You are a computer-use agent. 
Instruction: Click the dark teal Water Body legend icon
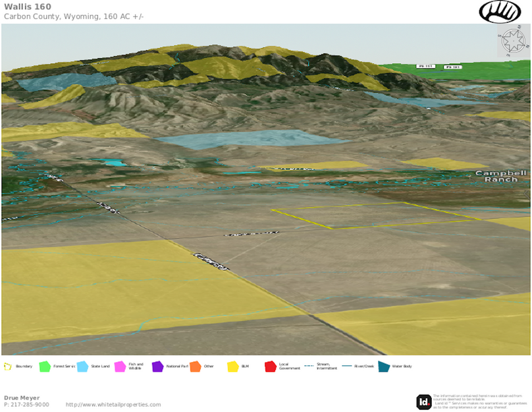[383, 366]
